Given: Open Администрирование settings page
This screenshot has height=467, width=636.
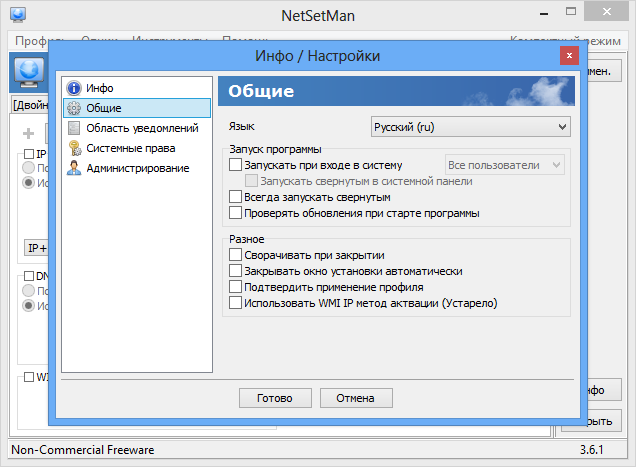Looking at the screenshot, I should pos(137,168).
